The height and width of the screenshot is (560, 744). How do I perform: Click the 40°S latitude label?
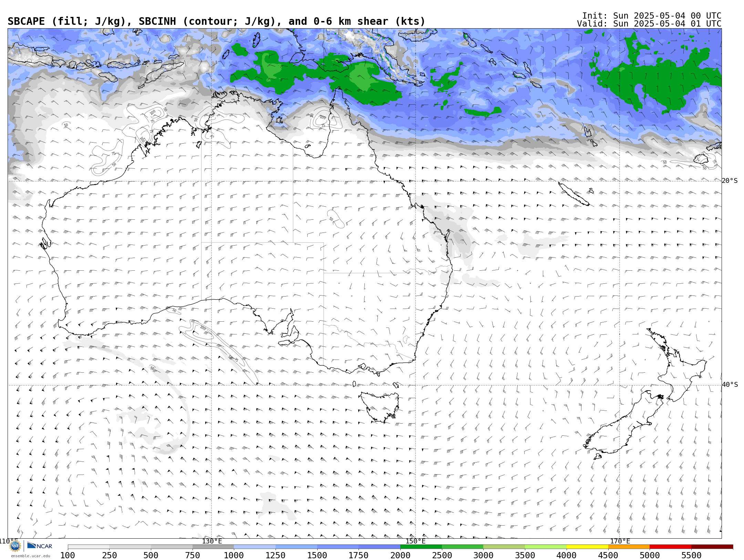(730, 385)
